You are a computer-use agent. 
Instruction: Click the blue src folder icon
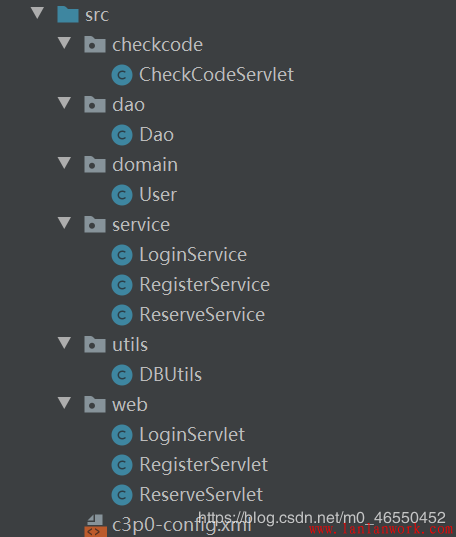coord(68,14)
